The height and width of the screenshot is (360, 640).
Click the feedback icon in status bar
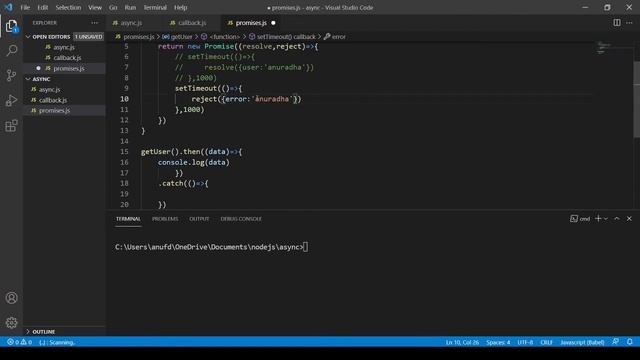[x=616, y=342]
